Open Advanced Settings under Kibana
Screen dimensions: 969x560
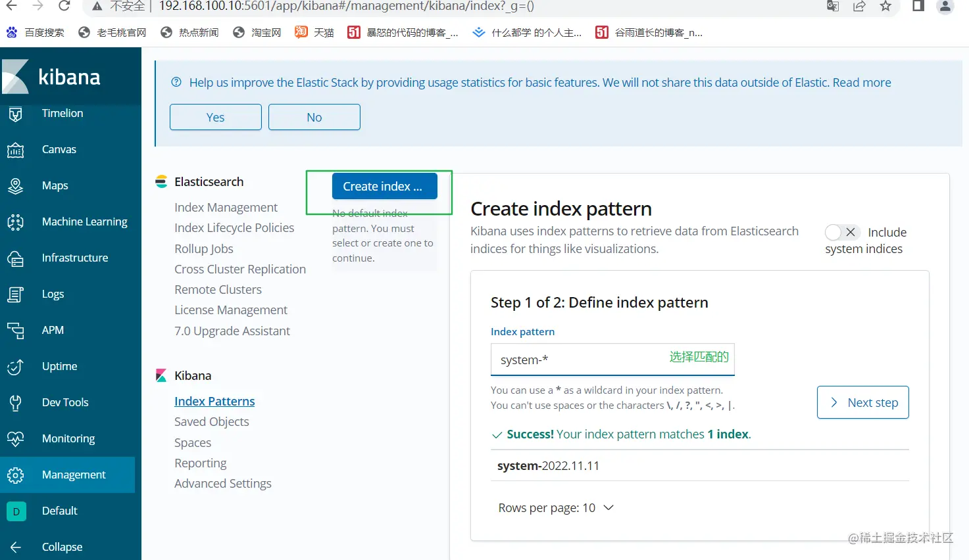click(x=223, y=484)
